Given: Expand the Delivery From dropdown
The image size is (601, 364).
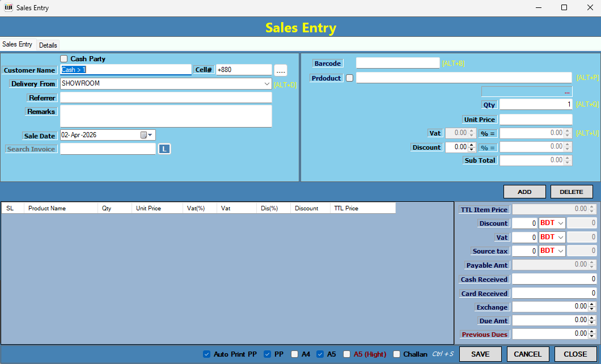Looking at the screenshot, I should (x=267, y=84).
